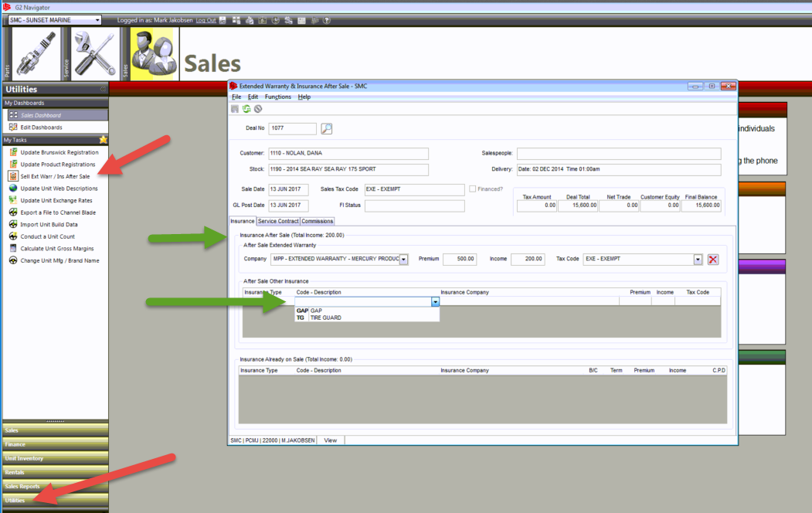Open the Finance section in the sidebar
Screen dimensions: 812x513
click(x=56, y=444)
